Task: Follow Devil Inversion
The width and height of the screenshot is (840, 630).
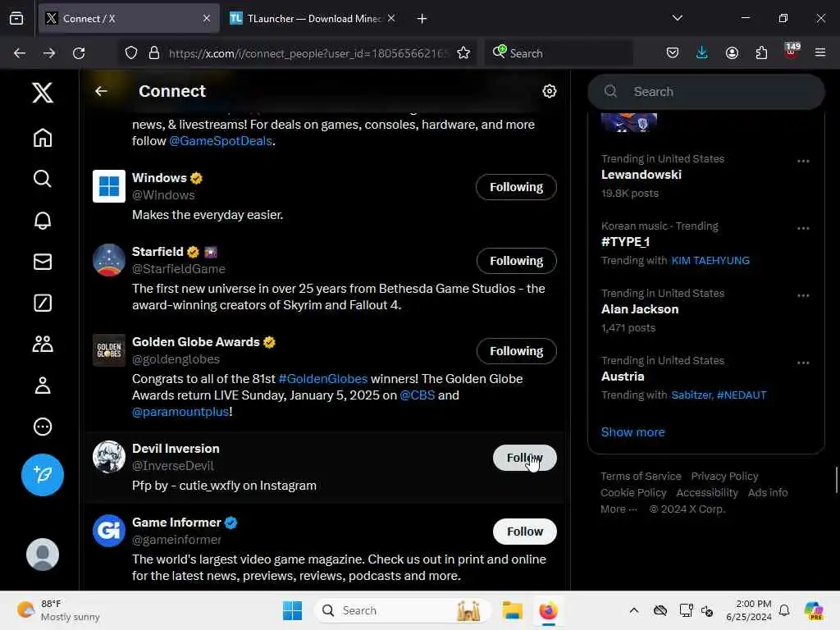Action: 524,458
